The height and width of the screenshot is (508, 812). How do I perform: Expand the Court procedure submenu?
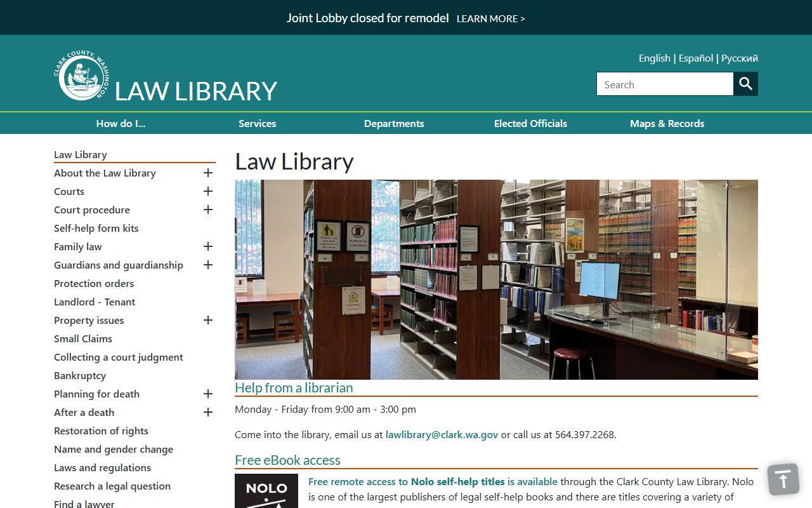(207, 210)
